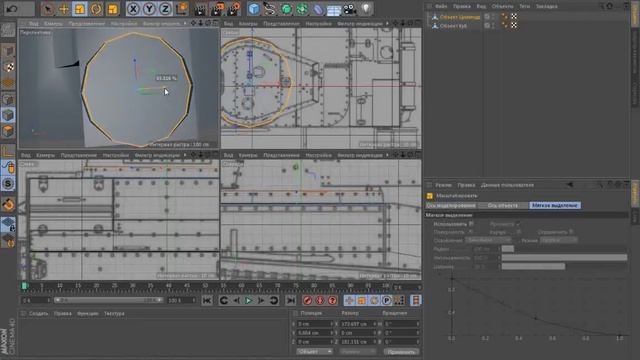Activate the Move tool
The height and width of the screenshot is (360, 640).
(x=64, y=9)
